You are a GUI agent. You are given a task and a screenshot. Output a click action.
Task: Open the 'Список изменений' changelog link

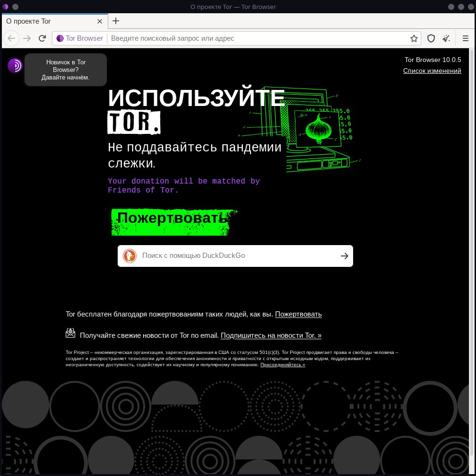coord(432,71)
